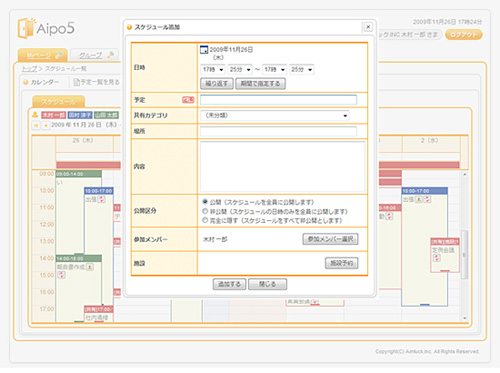Click the warning icon beside 報告書作成
500x373 pixels.
click(90, 267)
